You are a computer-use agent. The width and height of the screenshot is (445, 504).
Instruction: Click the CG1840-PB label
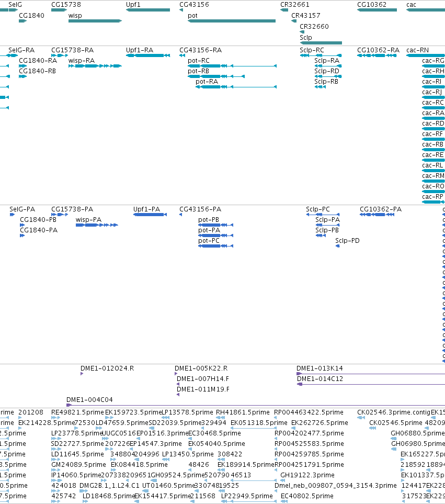tap(38, 219)
